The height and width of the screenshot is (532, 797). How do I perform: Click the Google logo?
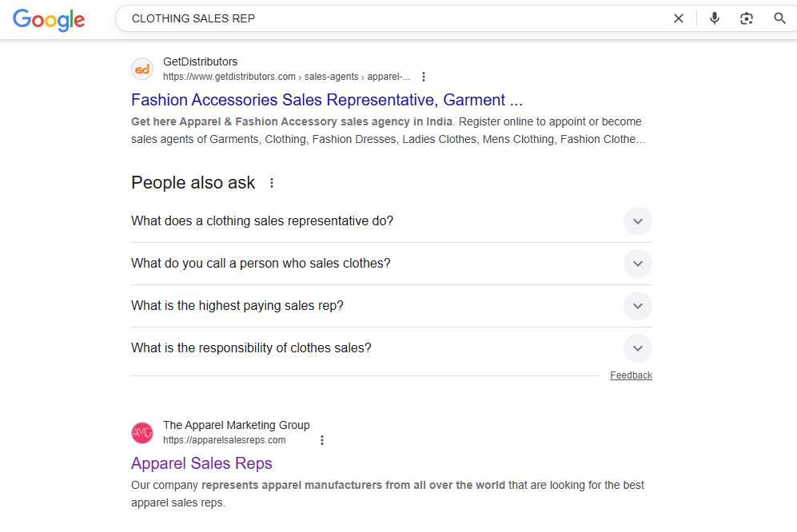pyautogui.click(x=49, y=19)
